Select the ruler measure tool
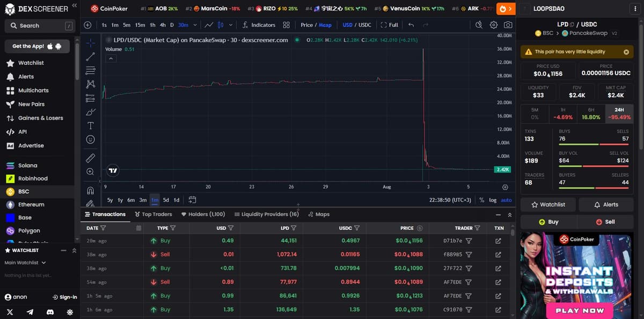The image size is (644, 319). (91, 158)
